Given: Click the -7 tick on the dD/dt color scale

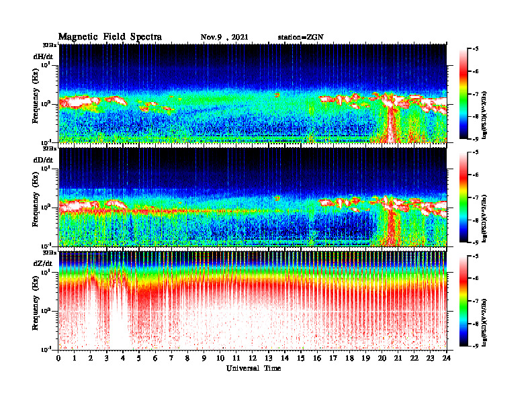Looking at the screenshot, I should [475, 197].
